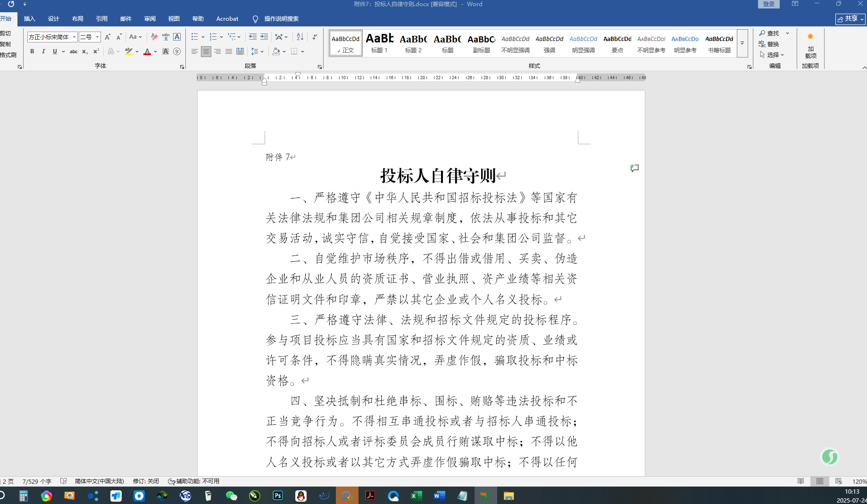The height and width of the screenshot is (504, 867).
Task: Click the clear formatting eraser icon
Action: pos(154,37)
